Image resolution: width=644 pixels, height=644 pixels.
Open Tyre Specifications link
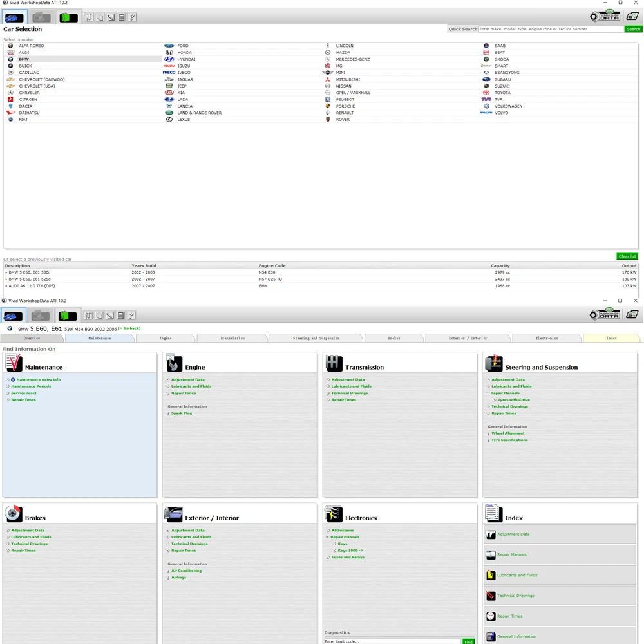509,440
